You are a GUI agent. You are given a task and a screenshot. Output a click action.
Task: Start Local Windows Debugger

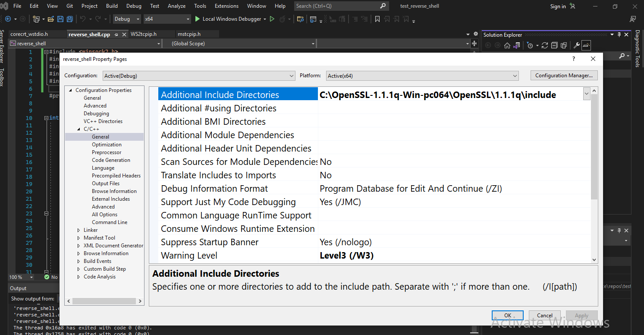tap(228, 19)
